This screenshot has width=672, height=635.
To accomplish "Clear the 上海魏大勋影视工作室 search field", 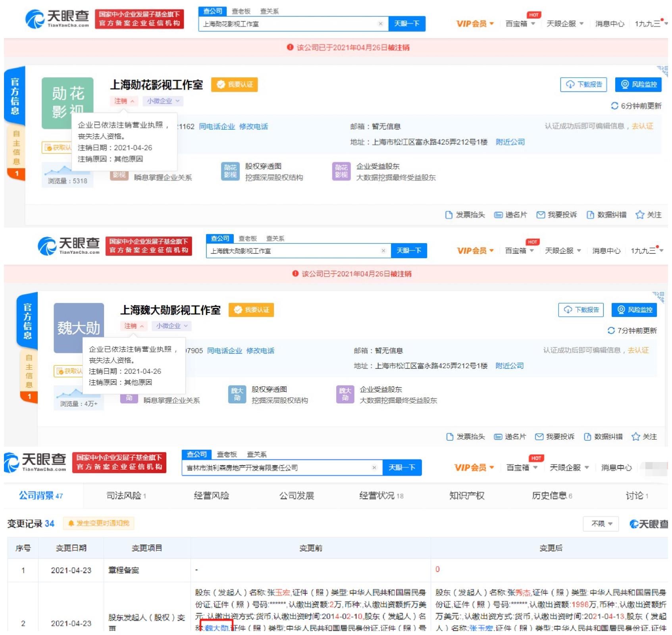I will click(383, 251).
